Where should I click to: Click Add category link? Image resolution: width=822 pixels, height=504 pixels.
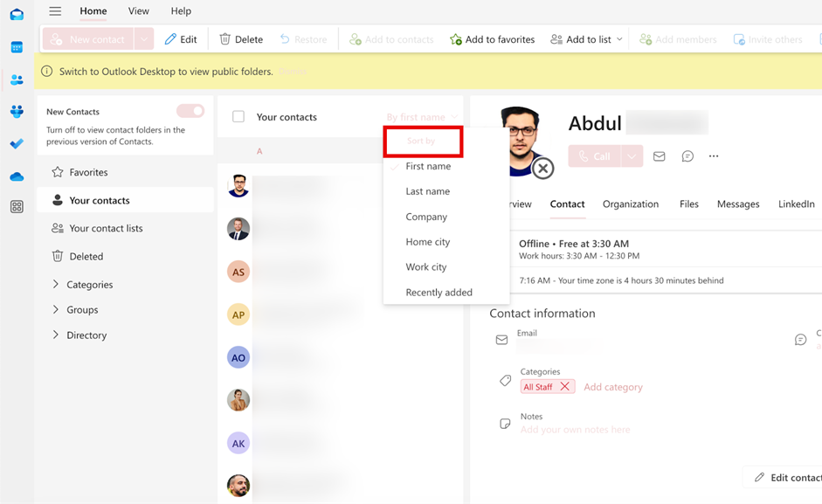point(613,387)
